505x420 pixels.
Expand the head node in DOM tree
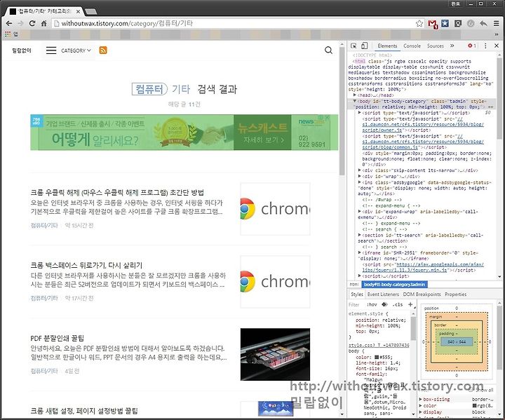355,95
